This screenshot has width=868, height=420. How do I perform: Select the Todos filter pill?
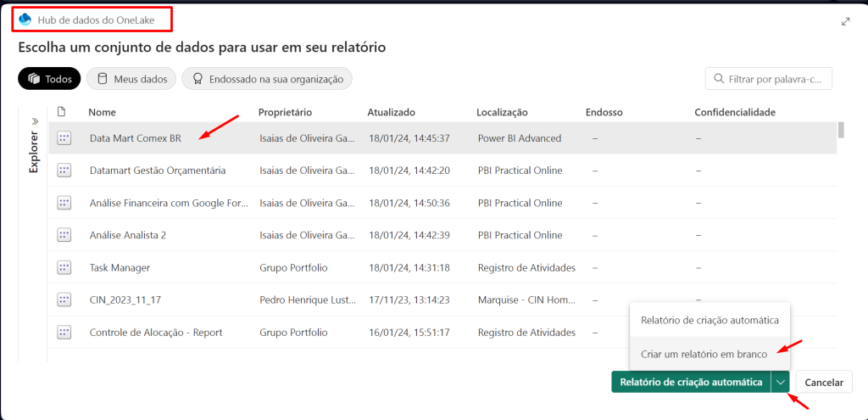[x=49, y=79]
